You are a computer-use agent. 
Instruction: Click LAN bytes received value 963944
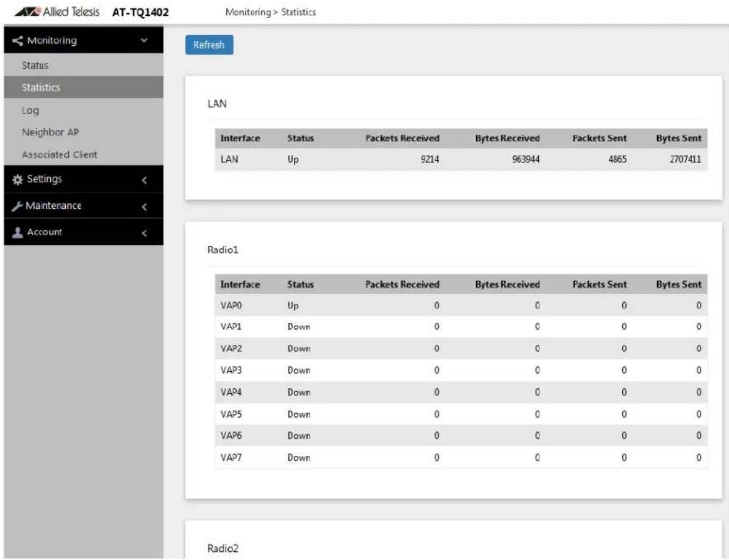(x=526, y=159)
